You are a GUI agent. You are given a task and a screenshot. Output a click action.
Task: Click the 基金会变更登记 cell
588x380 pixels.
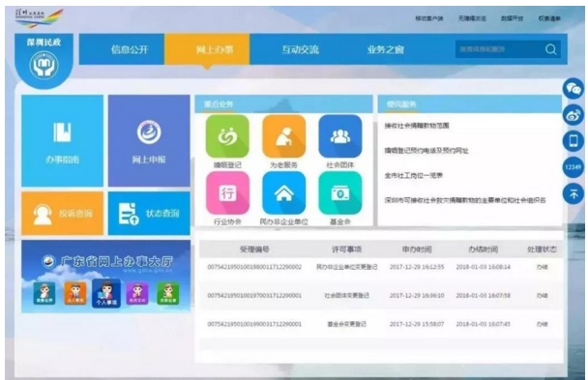coord(346,324)
